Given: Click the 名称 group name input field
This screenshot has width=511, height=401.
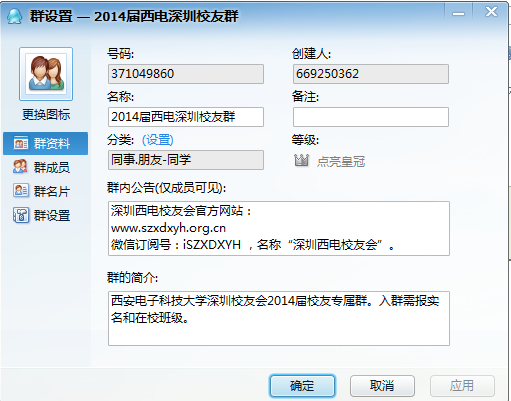Looking at the screenshot, I should tap(186, 117).
